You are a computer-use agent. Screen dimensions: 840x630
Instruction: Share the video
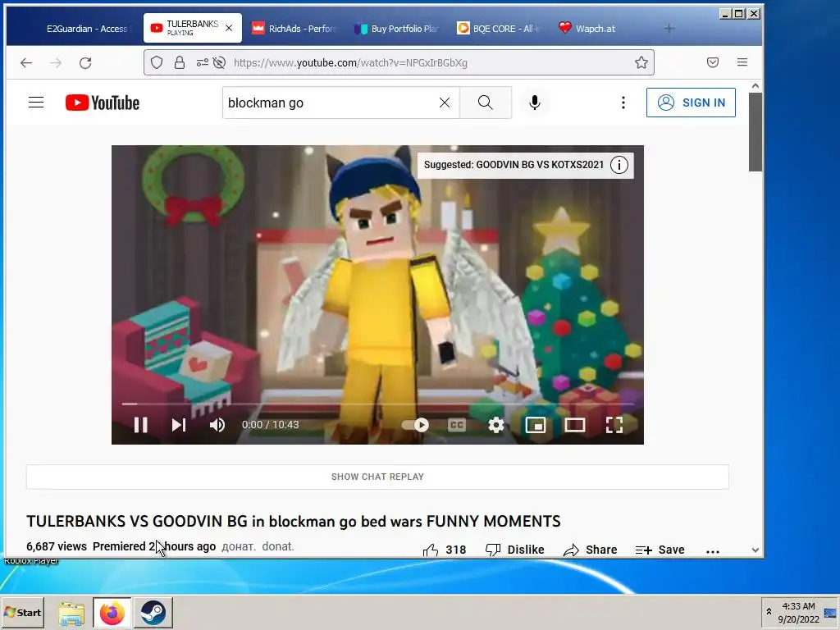[590, 550]
